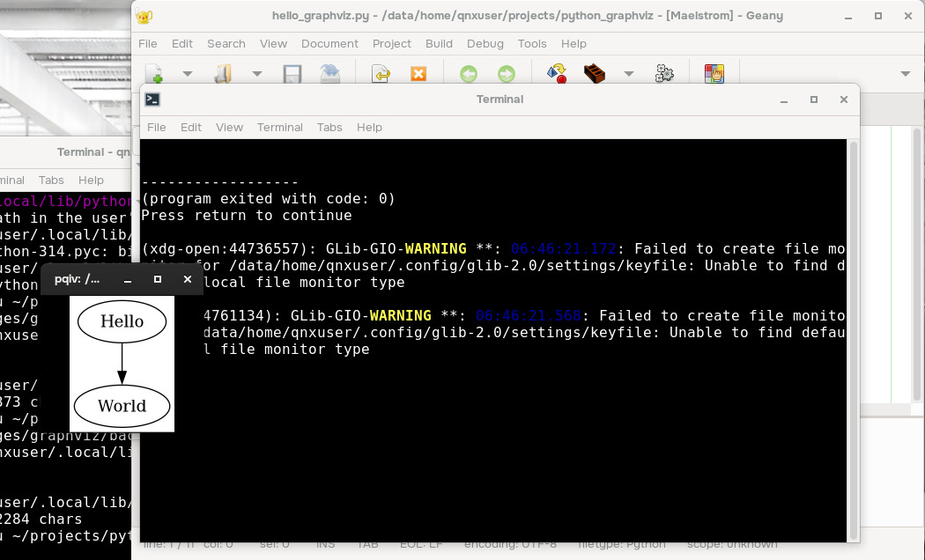Navigate forward with the green right arrow
The image size is (925, 560).
coord(506,74)
